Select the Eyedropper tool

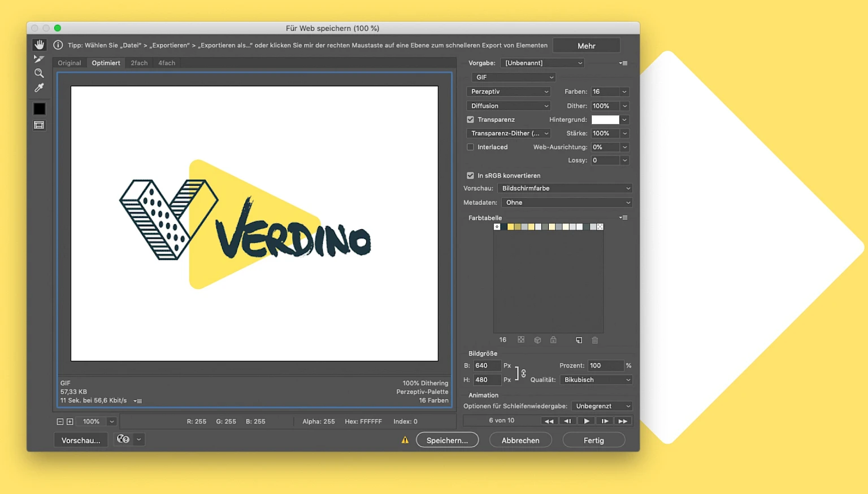tap(39, 88)
